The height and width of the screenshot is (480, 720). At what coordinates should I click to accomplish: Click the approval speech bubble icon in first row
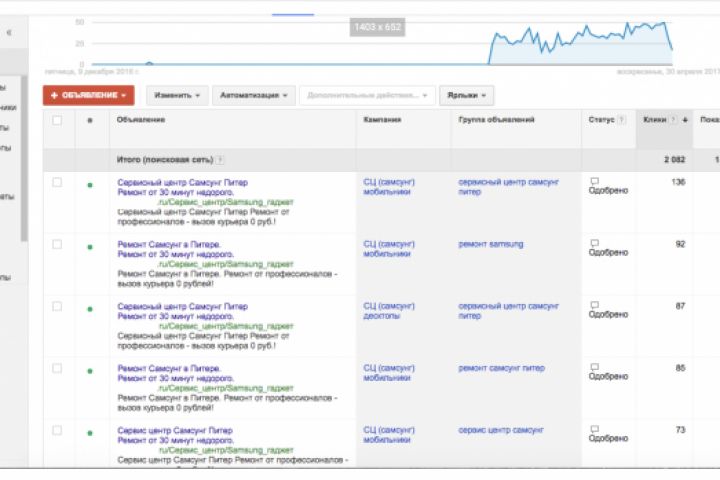tap(594, 181)
